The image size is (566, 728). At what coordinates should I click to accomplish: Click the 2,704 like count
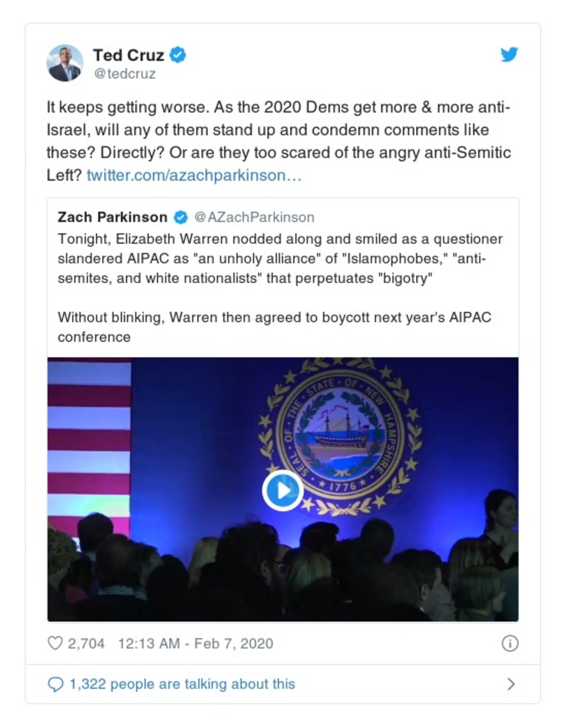point(85,642)
